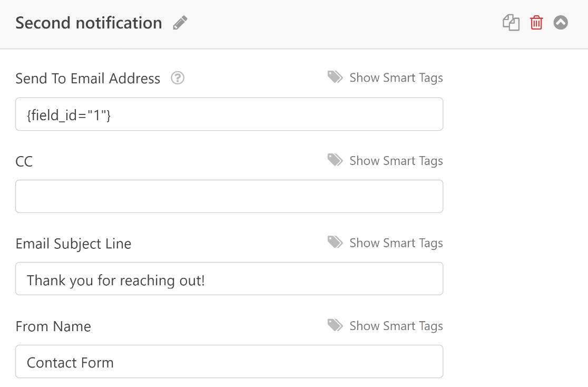
Task: Click the tag icon in the CC row
Action: 335,160
